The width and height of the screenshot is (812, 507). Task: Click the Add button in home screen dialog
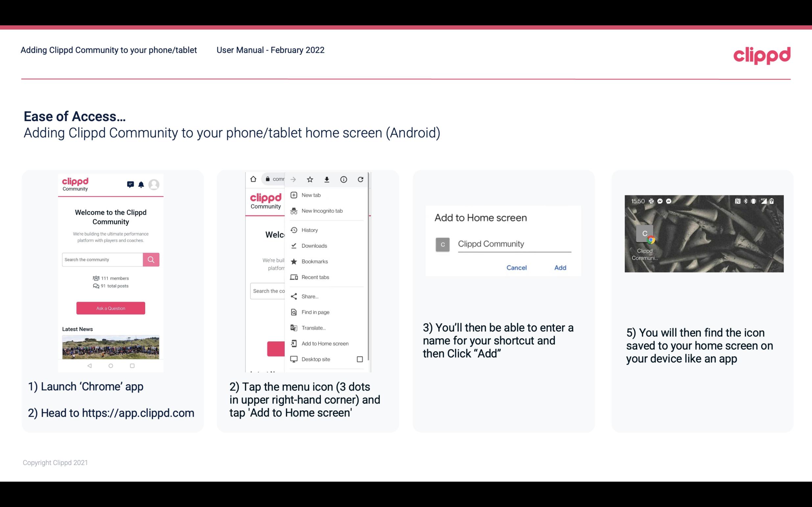(x=559, y=268)
